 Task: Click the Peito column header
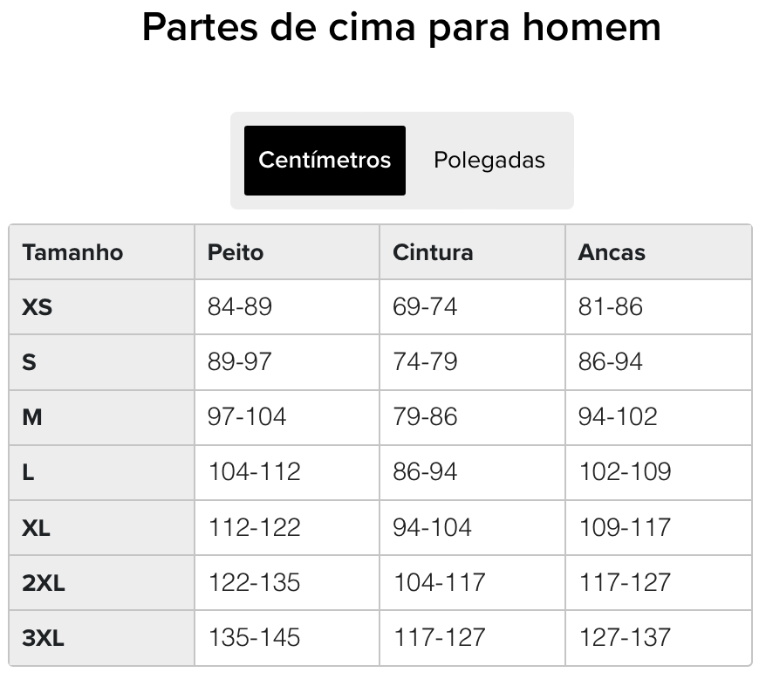click(x=236, y=252)
